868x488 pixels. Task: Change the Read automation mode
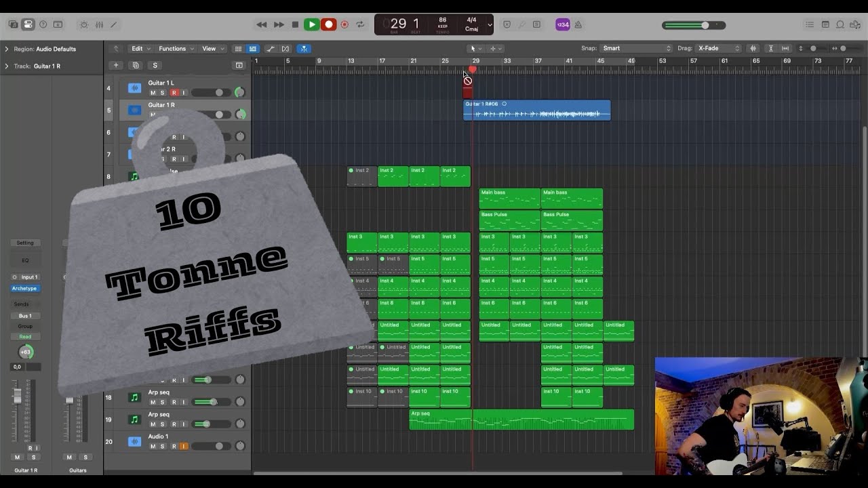[x=25, y=336]
